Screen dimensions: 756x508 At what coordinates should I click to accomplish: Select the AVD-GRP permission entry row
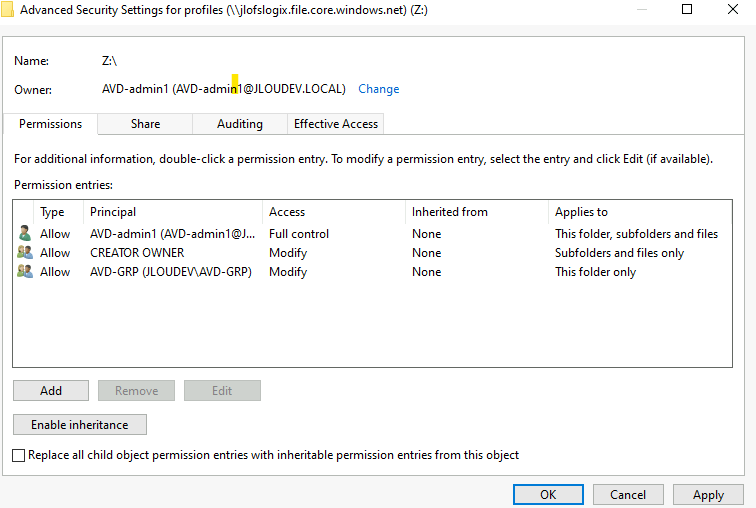click(372, 272)
